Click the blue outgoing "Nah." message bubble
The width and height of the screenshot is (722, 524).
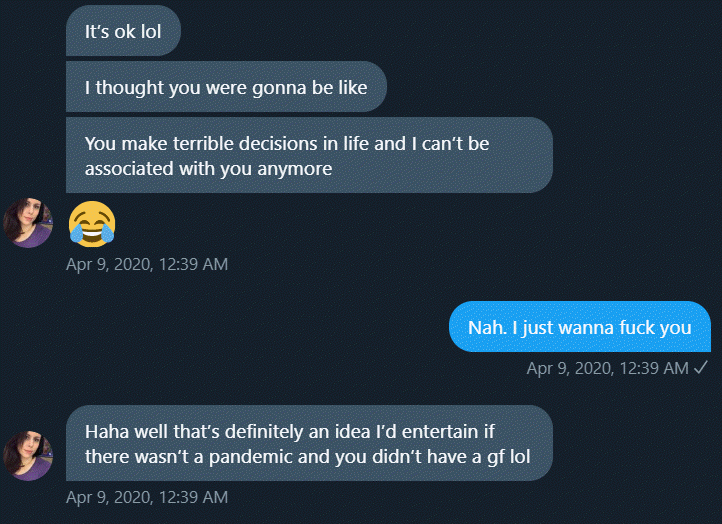580,327
